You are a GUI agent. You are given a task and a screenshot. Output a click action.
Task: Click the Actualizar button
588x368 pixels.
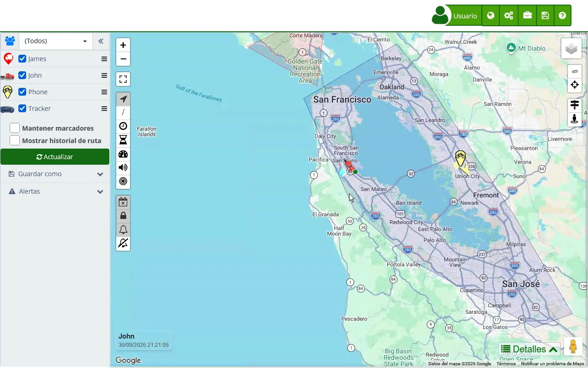coord(55,157)
